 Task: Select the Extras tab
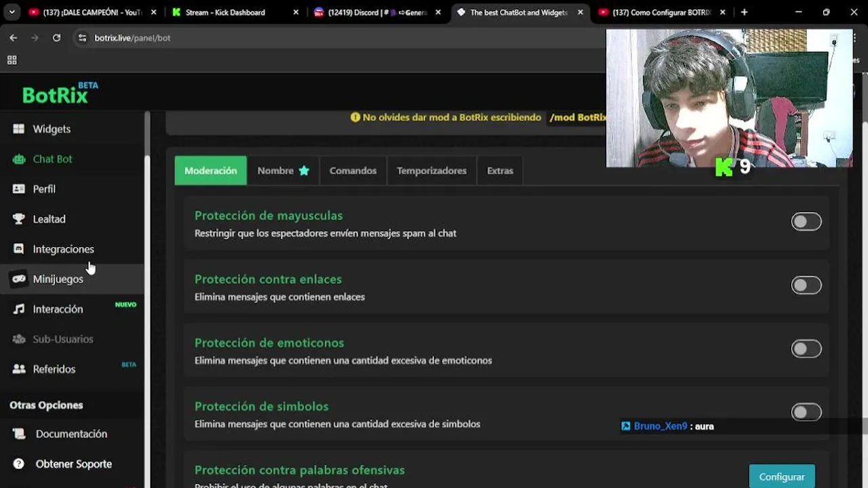tap(500, 170)
